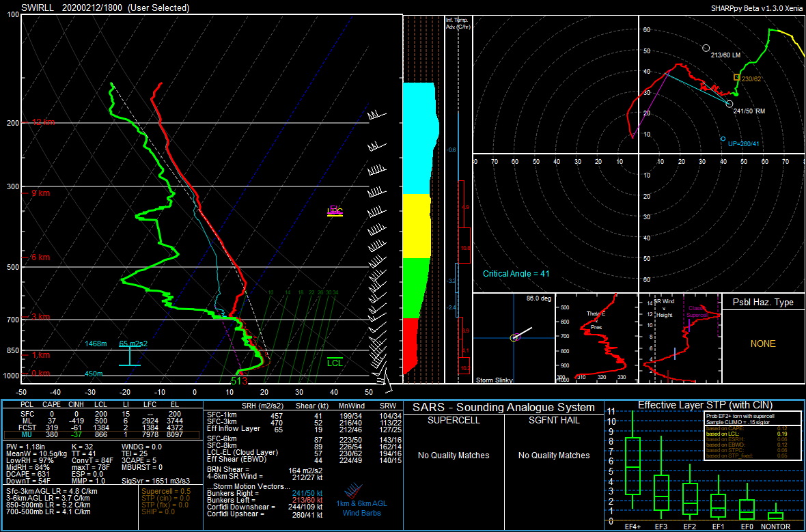Screen dimensions: 806x532
Task: Click the orange square marker labeled 230/62
Action: tap(736, 77)
